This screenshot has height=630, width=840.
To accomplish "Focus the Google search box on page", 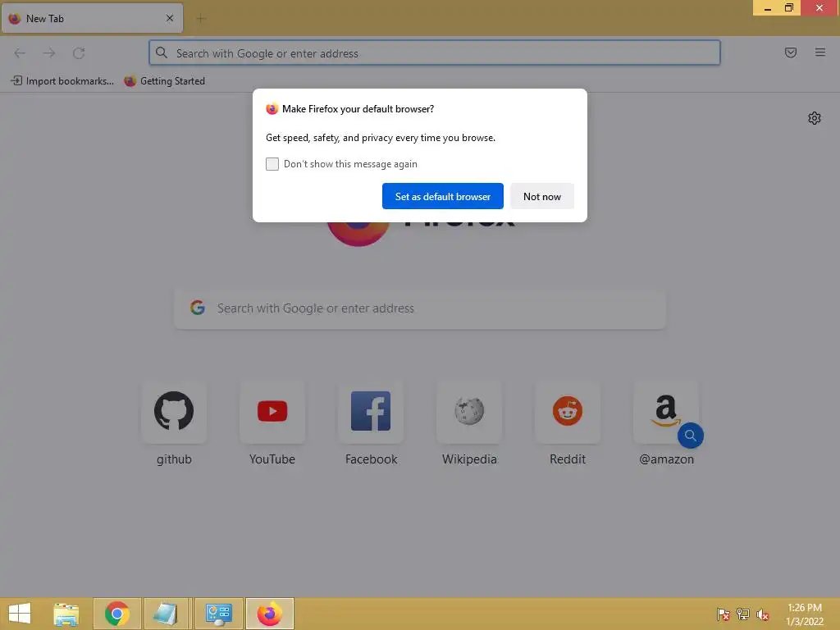I will pyautogui.click(x=420, y=308).
